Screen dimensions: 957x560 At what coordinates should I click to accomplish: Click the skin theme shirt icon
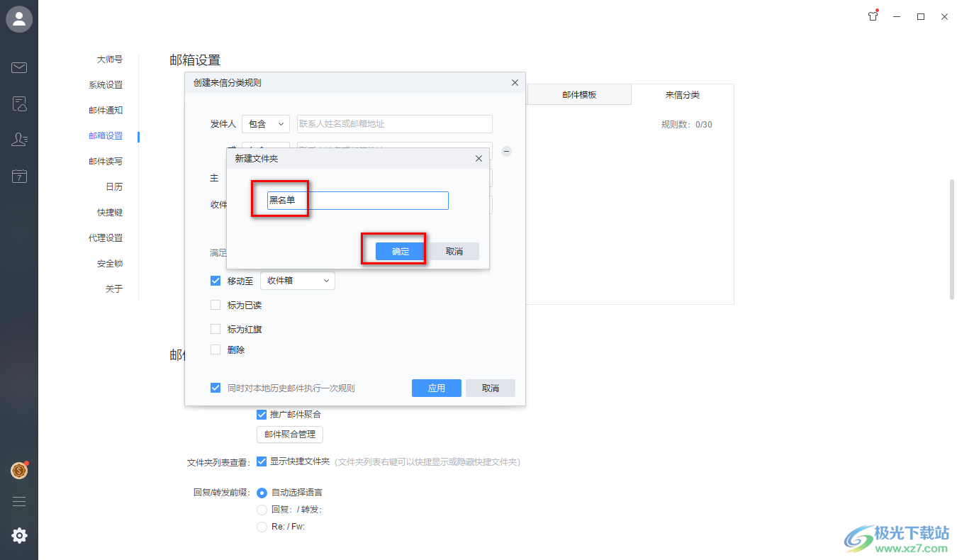(873, 16)
